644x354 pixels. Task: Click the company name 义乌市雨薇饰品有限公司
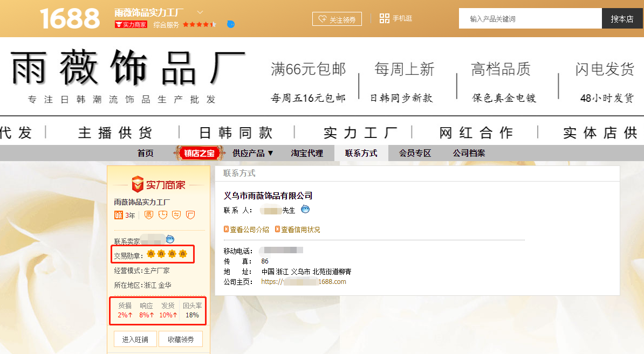click(268, 196)
